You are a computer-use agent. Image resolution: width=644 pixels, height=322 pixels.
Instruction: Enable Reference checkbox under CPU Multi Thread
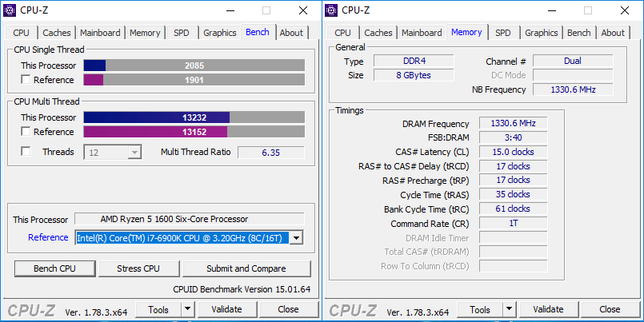click(26, 131)
